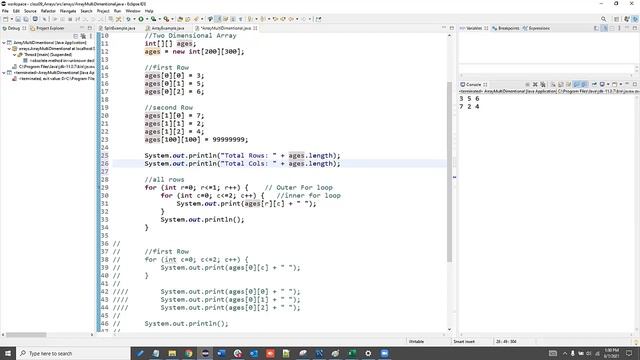This screenshot has height=360, width=640.
Task: Toggle Pin Console
Action: coord(594,84)
